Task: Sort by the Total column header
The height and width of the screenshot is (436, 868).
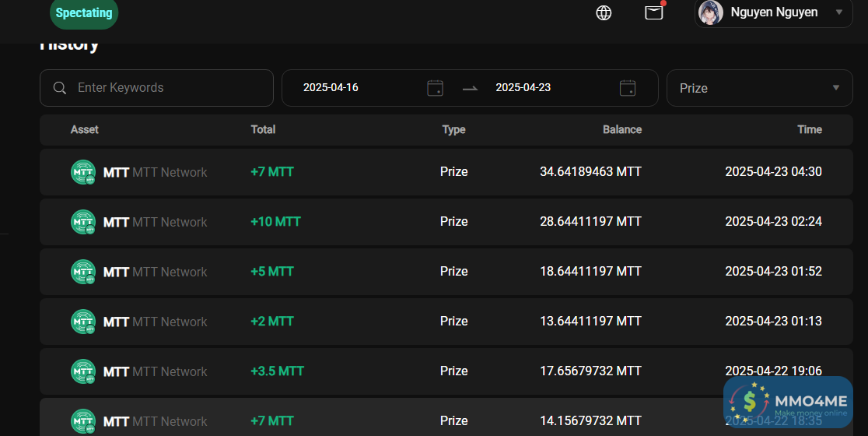Action: point(263,130)
